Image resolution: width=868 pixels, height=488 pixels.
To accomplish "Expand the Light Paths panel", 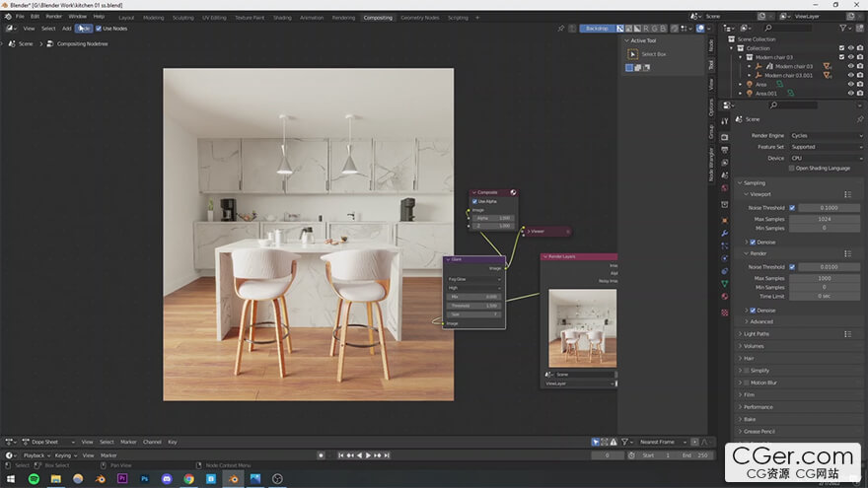I will tap(757, 334).
